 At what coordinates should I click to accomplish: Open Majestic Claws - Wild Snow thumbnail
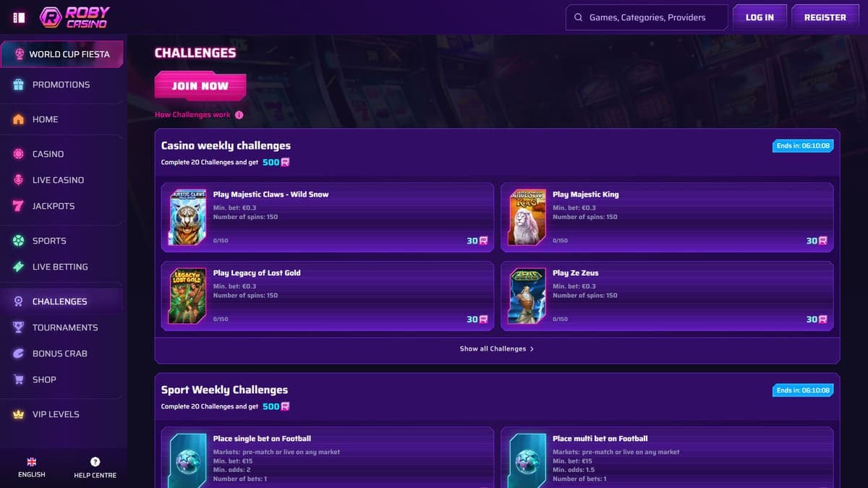pyautogui.click(x=188, y=218)
